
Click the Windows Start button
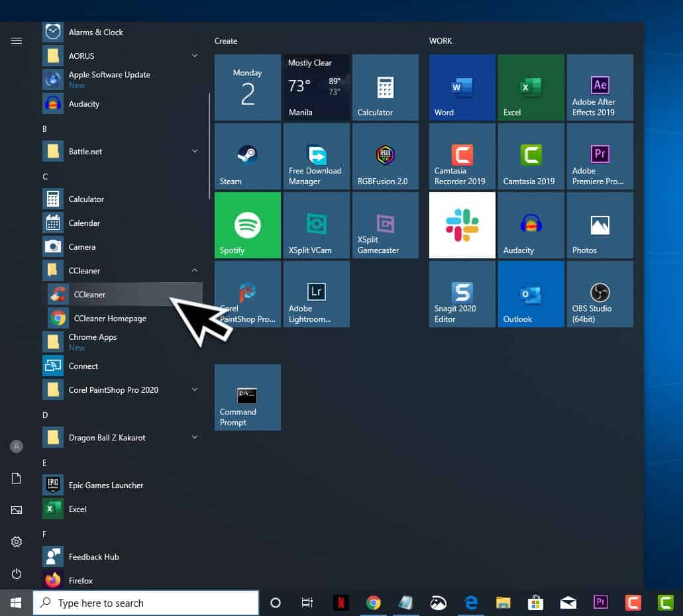coord(16,603)
